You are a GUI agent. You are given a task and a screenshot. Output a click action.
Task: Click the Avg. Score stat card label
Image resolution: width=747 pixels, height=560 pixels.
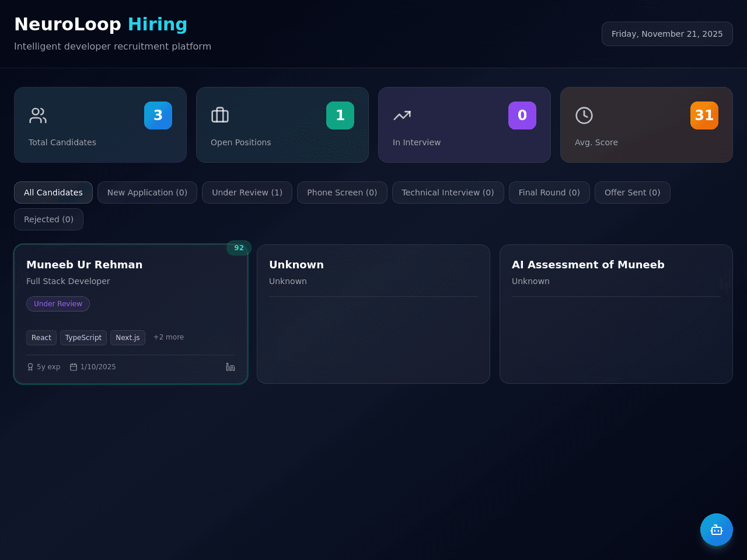click(x=596, y=142)
